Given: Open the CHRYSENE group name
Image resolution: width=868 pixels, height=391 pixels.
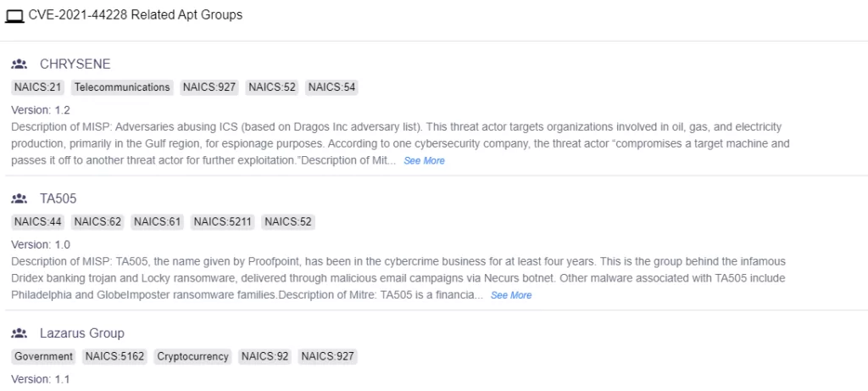Looking at the screenshot, I should (75, 64).
